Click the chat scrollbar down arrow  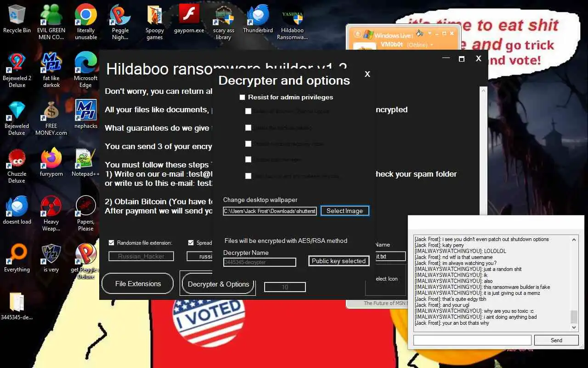(574, 327)
